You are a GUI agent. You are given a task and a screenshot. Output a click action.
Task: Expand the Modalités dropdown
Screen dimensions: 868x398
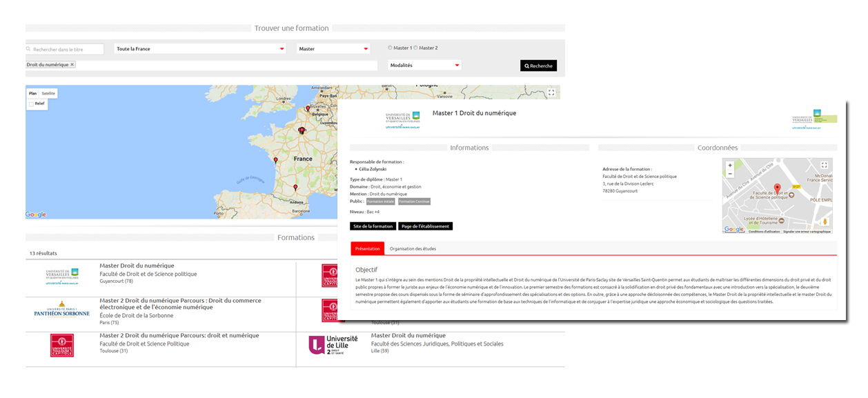click(x=424, y=66)
